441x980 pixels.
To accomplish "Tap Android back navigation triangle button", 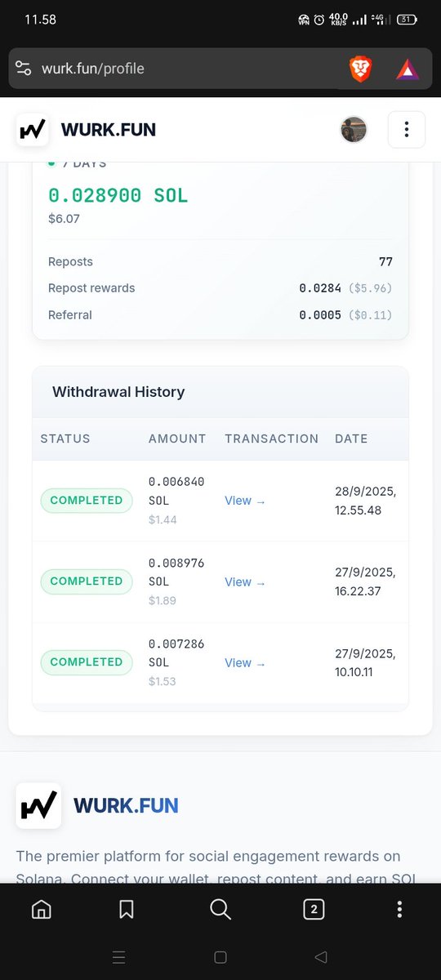I will [x=321, y=957].
